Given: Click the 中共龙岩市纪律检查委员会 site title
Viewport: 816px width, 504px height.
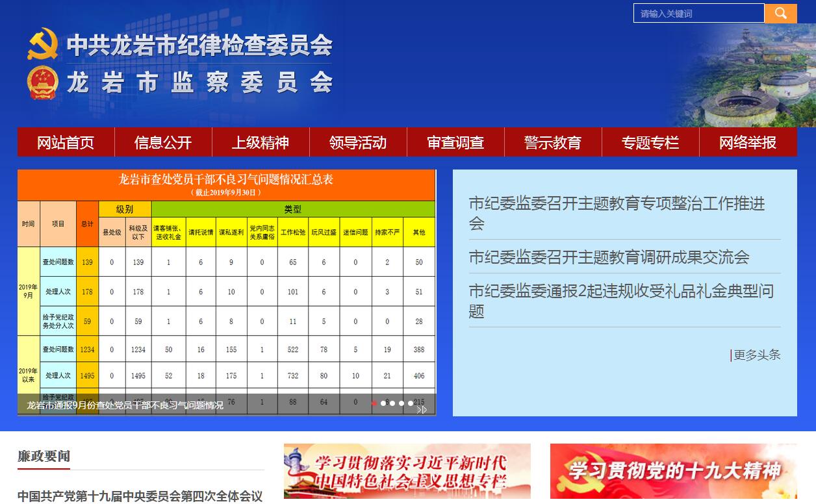Looking at the screenshot, I should click(x=200, y=45).
